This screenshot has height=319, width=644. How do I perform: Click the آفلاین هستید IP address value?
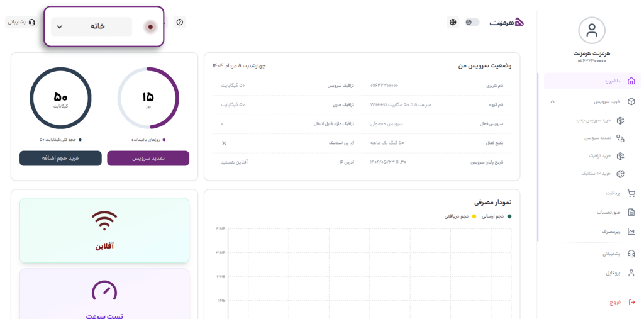click(x=234, y=162)
